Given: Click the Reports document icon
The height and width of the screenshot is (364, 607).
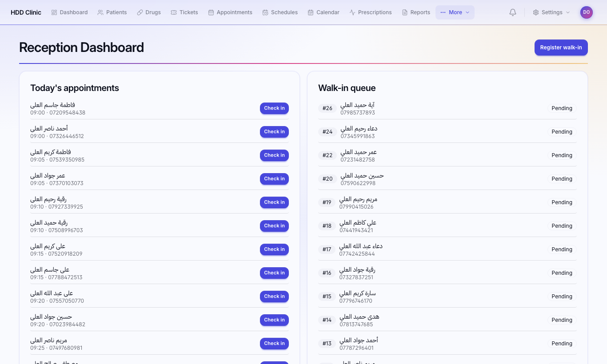Looking at the screenshot, I should (x=405, y=12).
